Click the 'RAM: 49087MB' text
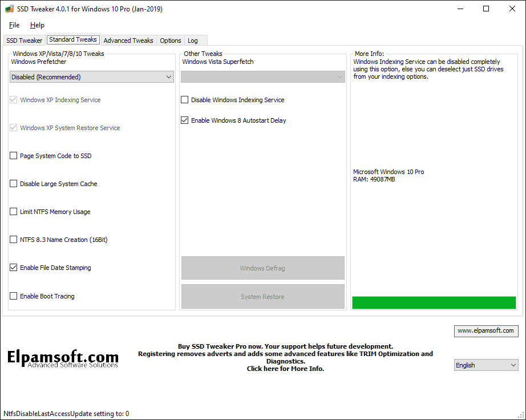This screenshot has width=526, height=420. click(x=374, y=179)
